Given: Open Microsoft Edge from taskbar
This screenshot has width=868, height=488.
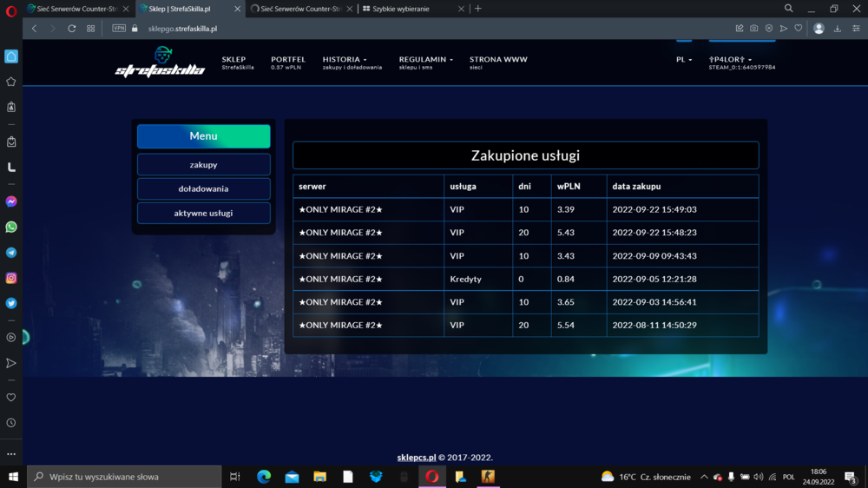Looking at the screenshot, I should tap(264, 477).
